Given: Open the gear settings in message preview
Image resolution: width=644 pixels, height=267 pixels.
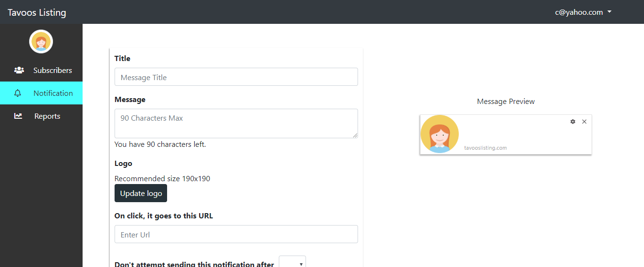Looking at the screenshot, I should 573,122.
